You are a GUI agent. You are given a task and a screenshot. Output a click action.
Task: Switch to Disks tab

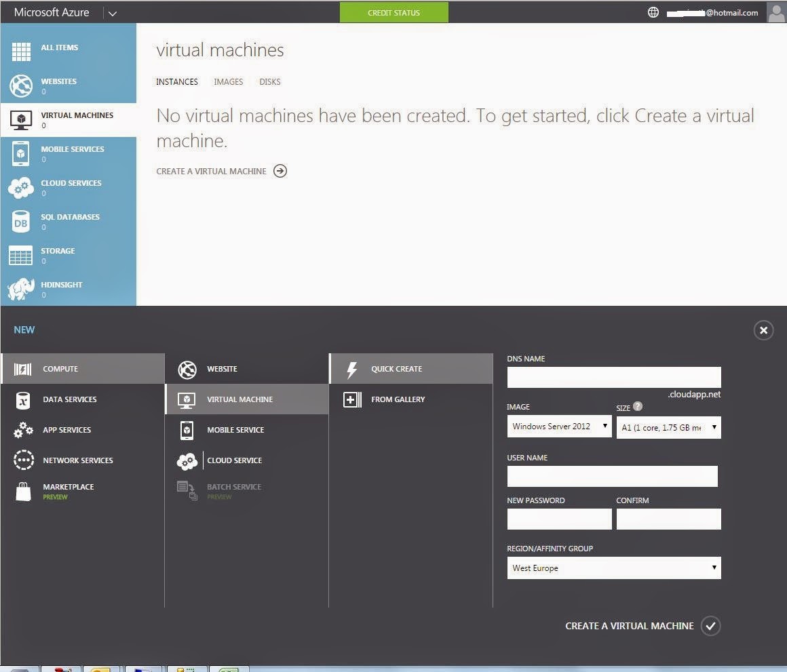[x=270, y=82]
